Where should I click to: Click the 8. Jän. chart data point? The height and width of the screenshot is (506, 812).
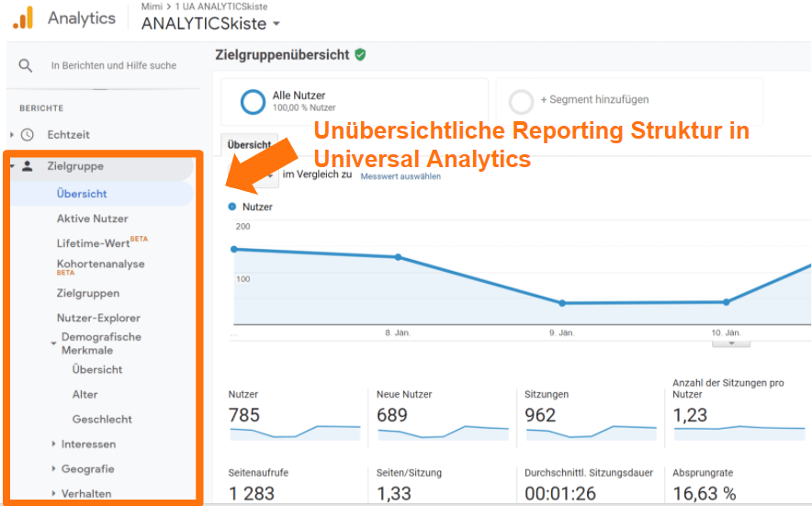tap(398, 257)
